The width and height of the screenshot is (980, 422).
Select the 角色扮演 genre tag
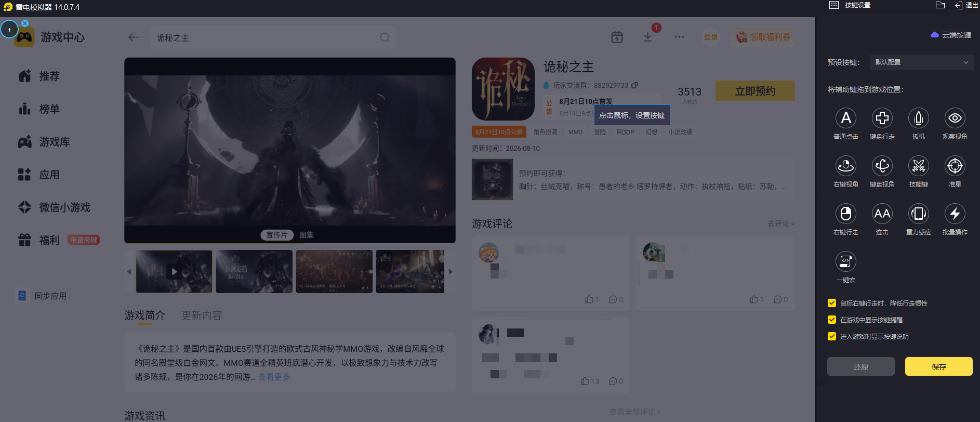(x=545, y=132)
